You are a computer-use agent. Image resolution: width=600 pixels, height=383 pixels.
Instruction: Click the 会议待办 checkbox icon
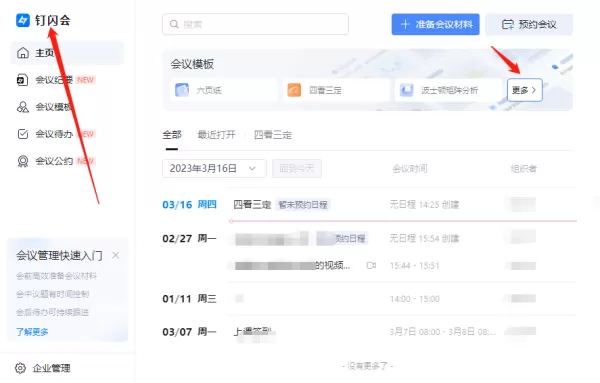[23, 134]
